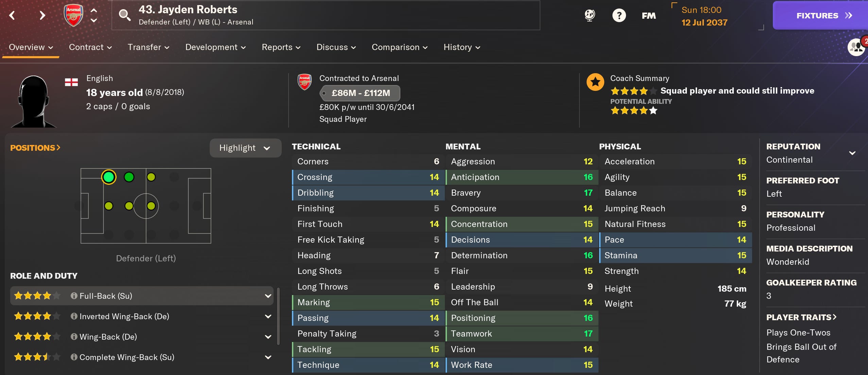This screenshot has height=375, width=868.
Task: Go back with the left arrow icon
Action: tap(12, 15)
